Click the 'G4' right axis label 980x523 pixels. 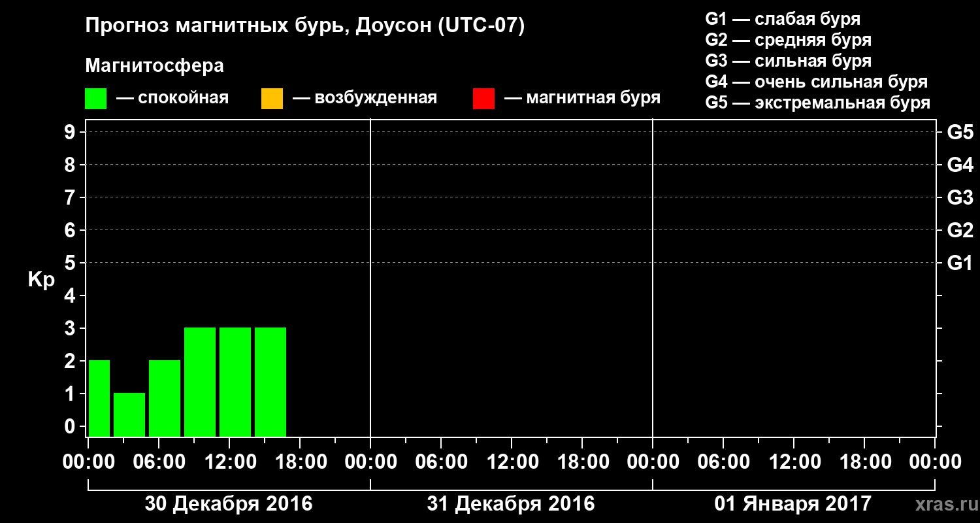pos(960,165)
